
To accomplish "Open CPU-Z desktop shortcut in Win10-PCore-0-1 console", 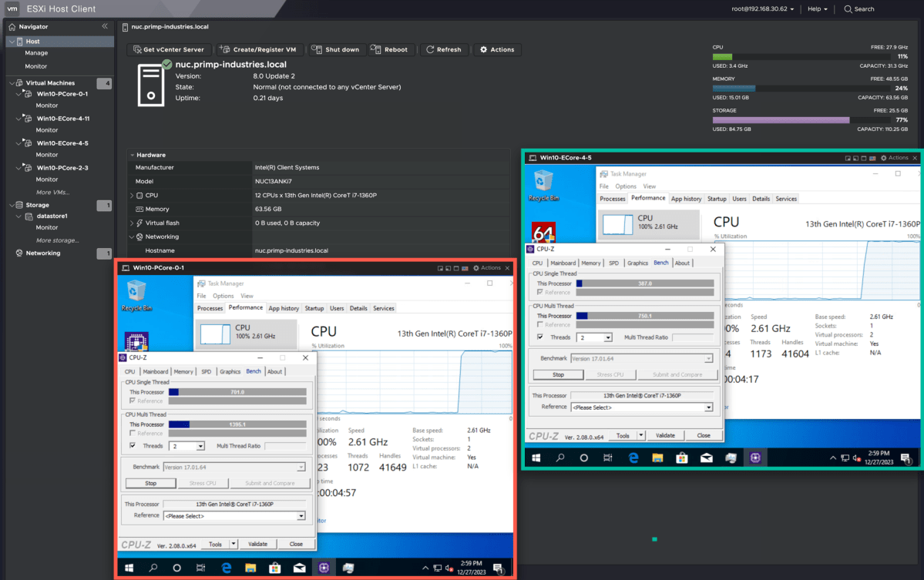I will click(136, 341).
